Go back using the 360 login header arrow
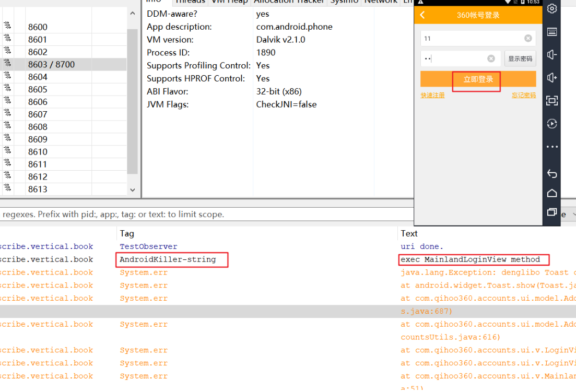This screenshot has width=576, height=392. click(x=422, y=15)
